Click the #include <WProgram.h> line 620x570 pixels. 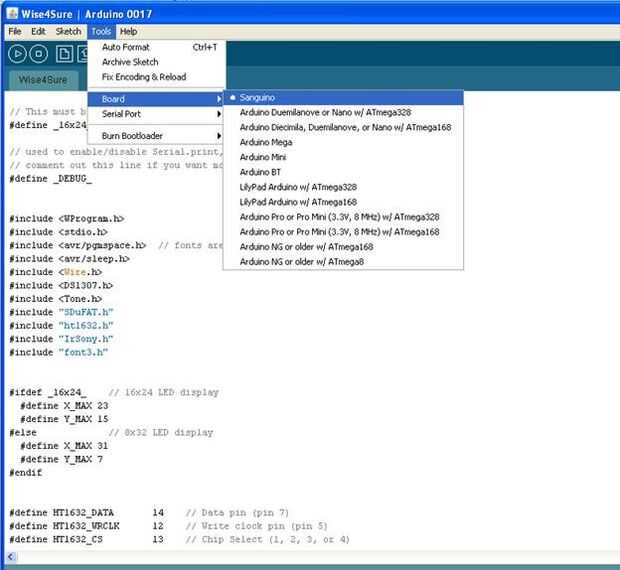tap(67, 219)
